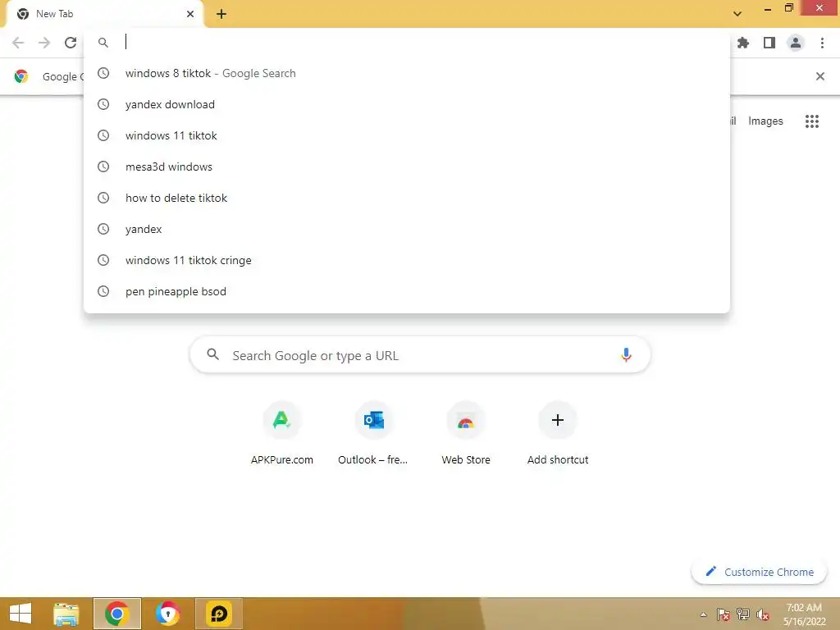Focus the 'Search Google or type a URL' box
This screenshot has height=630, width=840.
(x=420, y=354)
